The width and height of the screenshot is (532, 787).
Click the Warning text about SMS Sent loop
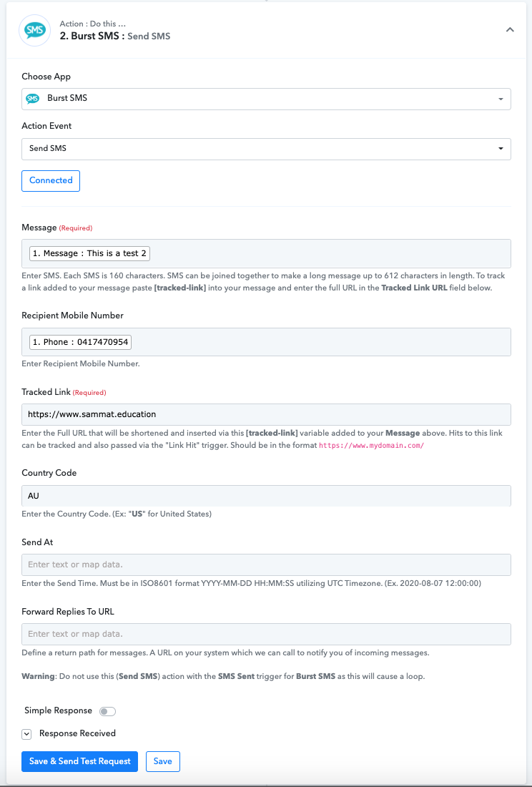(223, 676)
